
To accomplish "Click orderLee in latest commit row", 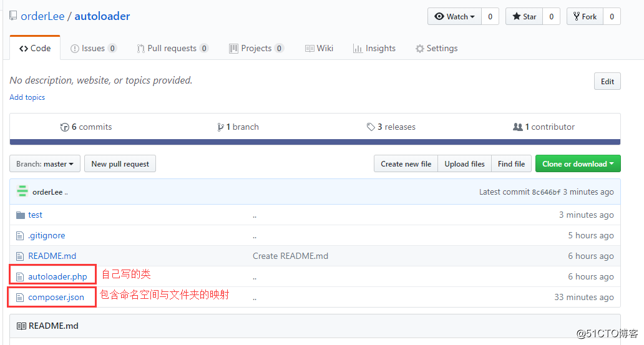I will pyautogui.click(x=47, y=192).
